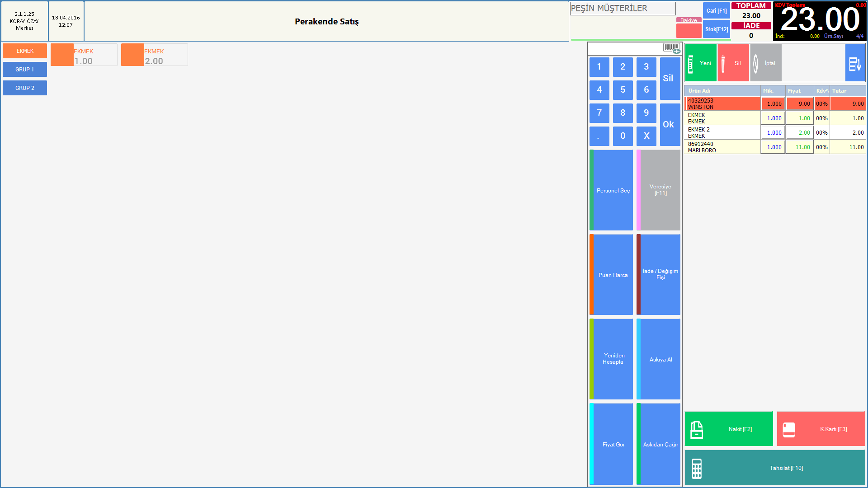Screen dimensions: 868x488
Task: Select the EKMEK product group tab
Action: 25,51
